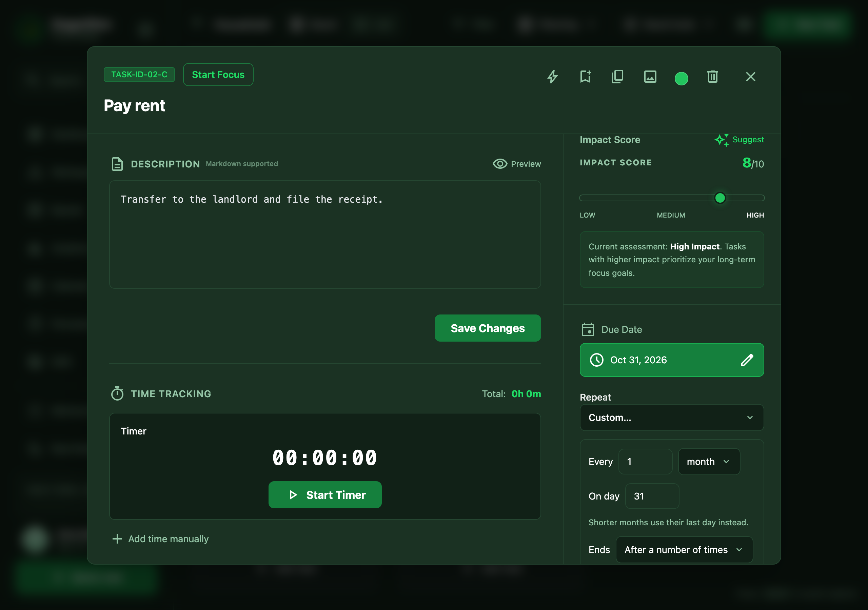Click the image attachment icon
The image size is (868, 610).
click(x=650, y=77)
